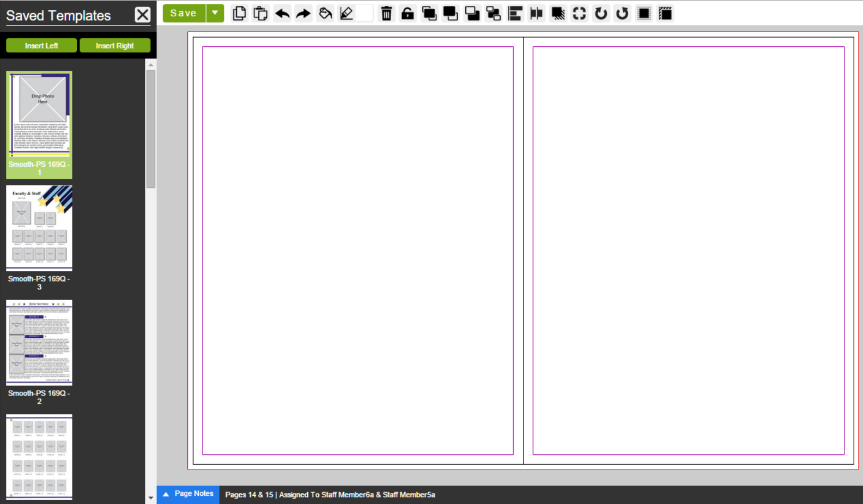Image resolution: width=863 pixels, height=504 pixels.
Task: Expand the Page Notes panel
Action: [188, 494]
